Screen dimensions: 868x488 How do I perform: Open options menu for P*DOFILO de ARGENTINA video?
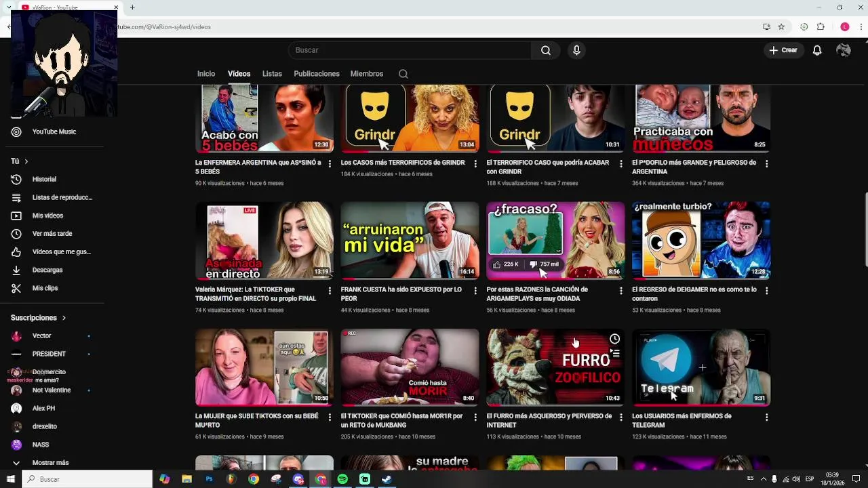[x=767, y=164]
